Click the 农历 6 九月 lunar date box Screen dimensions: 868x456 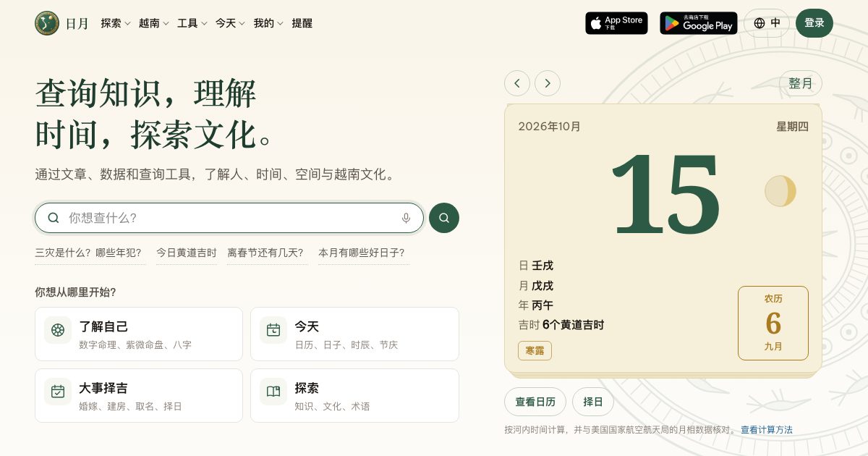[x=773, y=323]
